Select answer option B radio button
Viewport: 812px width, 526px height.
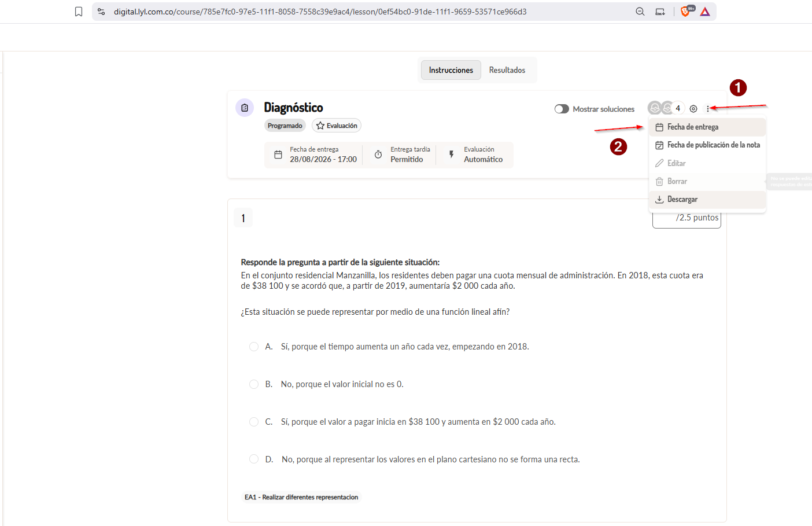point(254,384)
